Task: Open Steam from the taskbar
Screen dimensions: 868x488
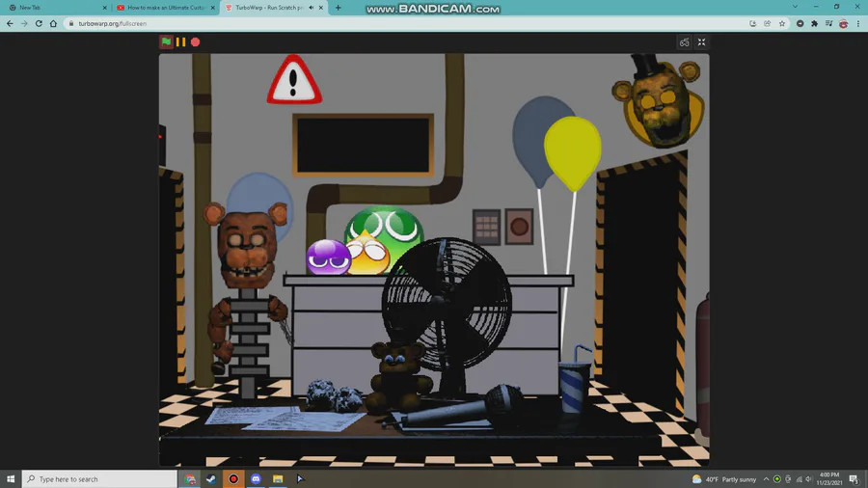Action: point(211,479)
